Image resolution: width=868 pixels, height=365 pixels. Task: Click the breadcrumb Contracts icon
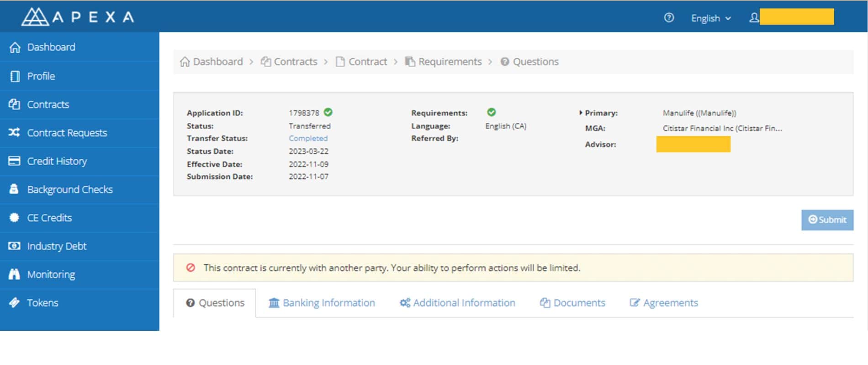[266, 62]
